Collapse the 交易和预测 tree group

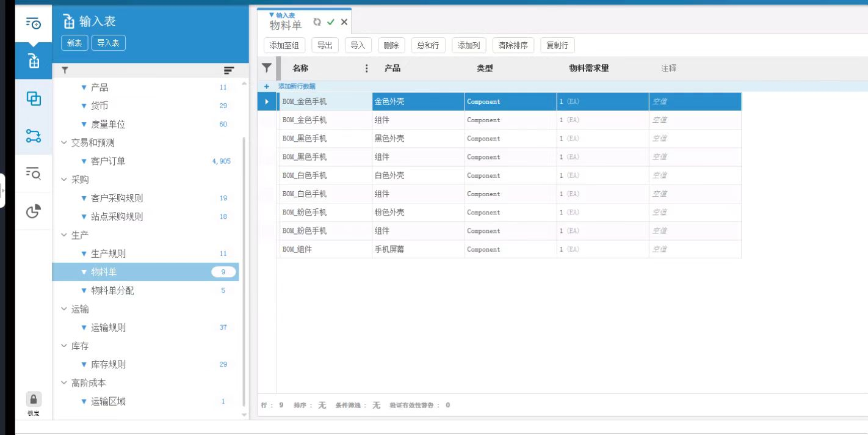[x=65, y=143]
